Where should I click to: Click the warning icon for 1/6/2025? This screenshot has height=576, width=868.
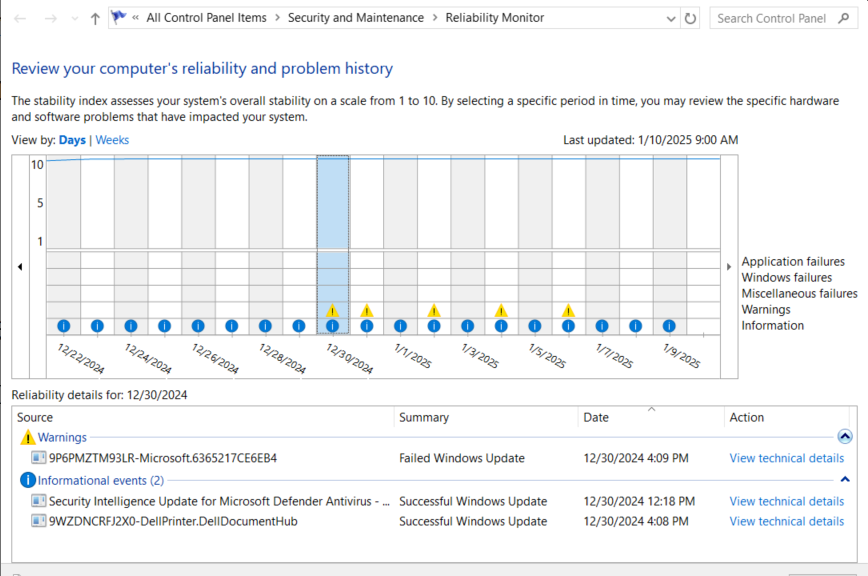click(x=569, y=310)
